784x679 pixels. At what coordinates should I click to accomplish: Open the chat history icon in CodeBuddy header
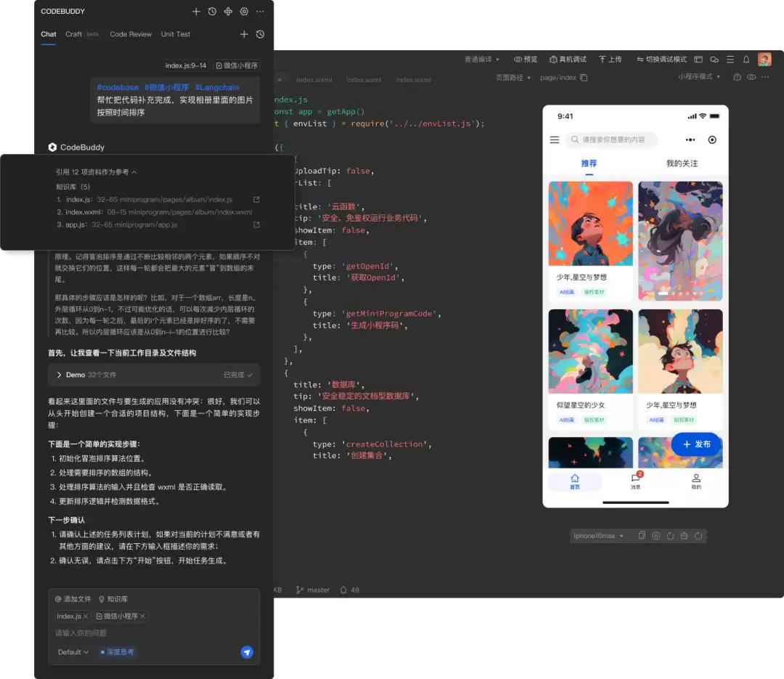pos(212,11)
